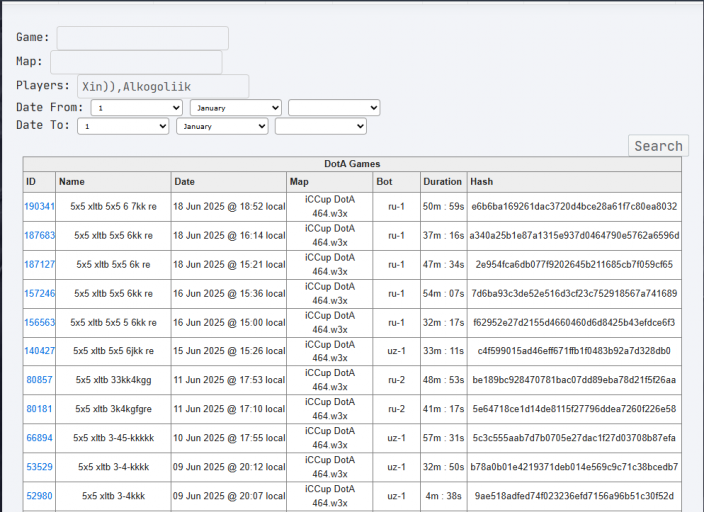Select game name '5x5 xltb 5x5 6k re'

tap(114, 265)
